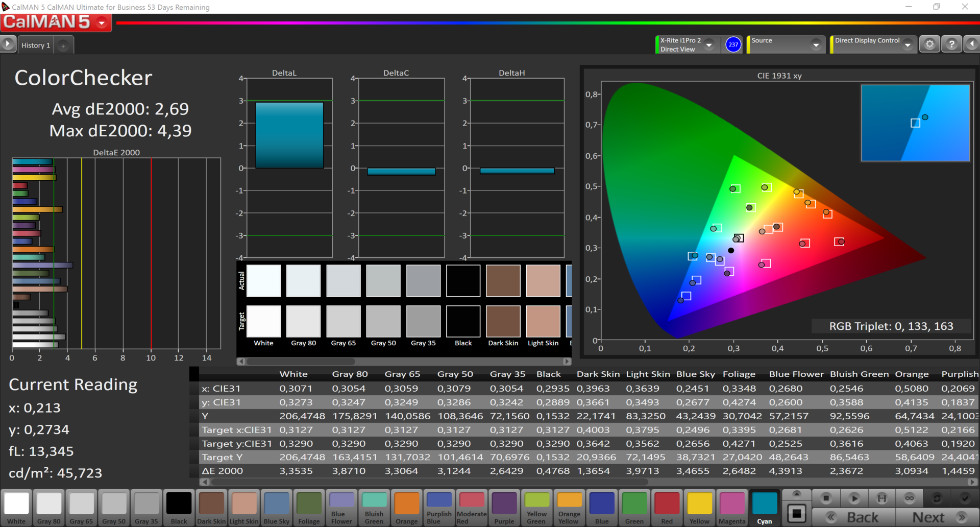
Task: Add a new history tab
Action: point(63,46)
